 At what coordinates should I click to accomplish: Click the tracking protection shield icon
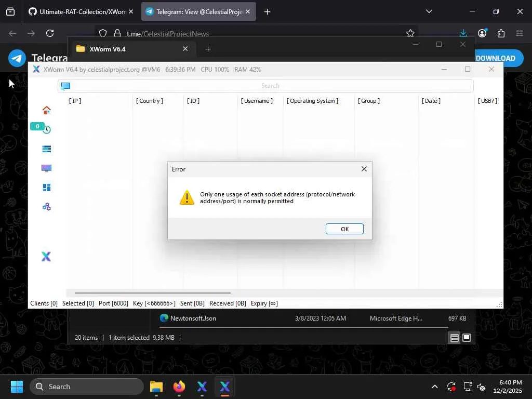(103, 33)
